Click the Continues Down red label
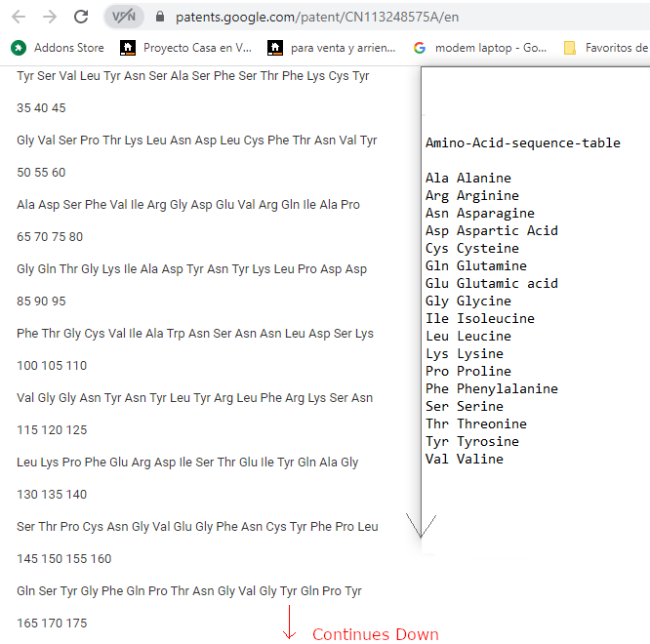 pyautogui.click(x=375, y=634)
